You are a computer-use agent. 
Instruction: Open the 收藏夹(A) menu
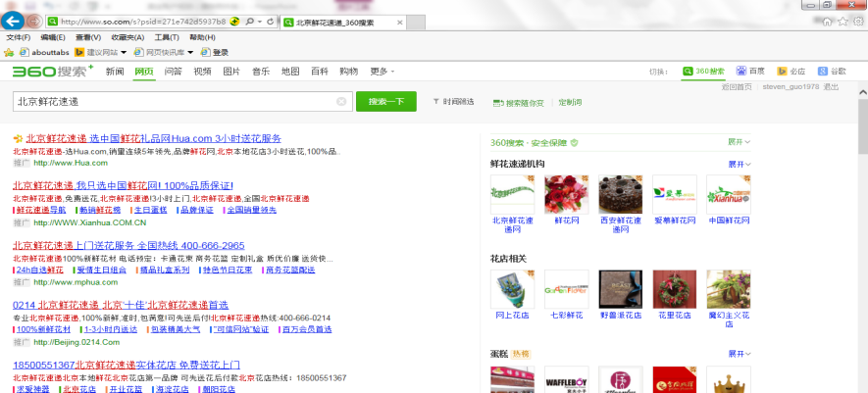tap(128, 37)
